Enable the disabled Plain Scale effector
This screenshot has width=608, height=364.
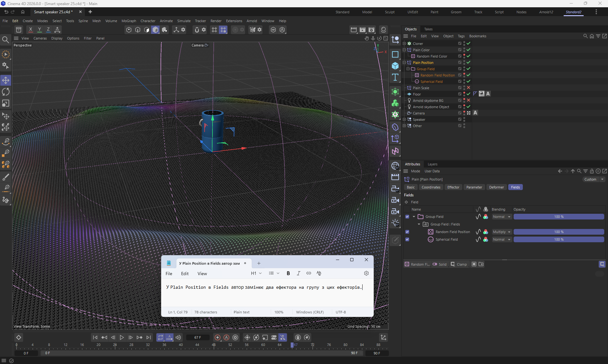click(x=468, y=88)
